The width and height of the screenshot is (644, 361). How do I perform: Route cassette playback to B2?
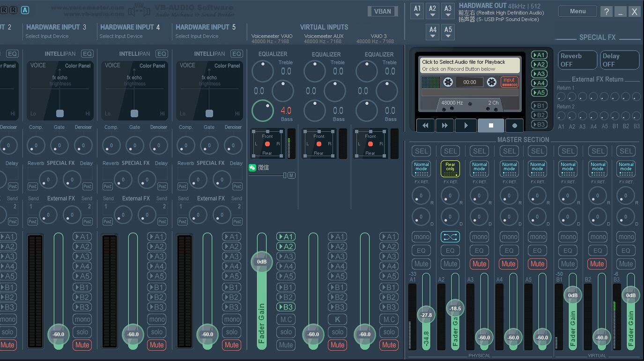tap(539, 115)
